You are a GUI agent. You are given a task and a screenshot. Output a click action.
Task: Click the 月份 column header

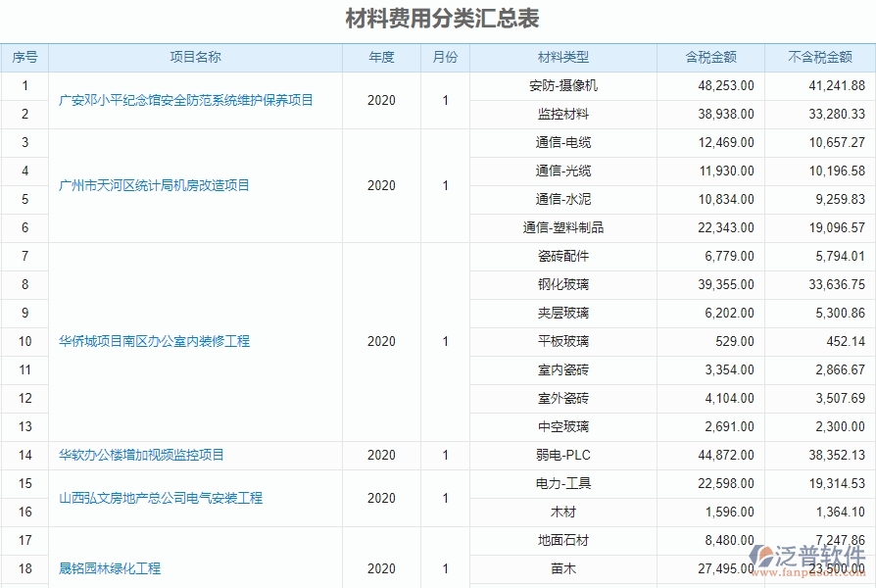pyautogui.click(x=444, y=57)
